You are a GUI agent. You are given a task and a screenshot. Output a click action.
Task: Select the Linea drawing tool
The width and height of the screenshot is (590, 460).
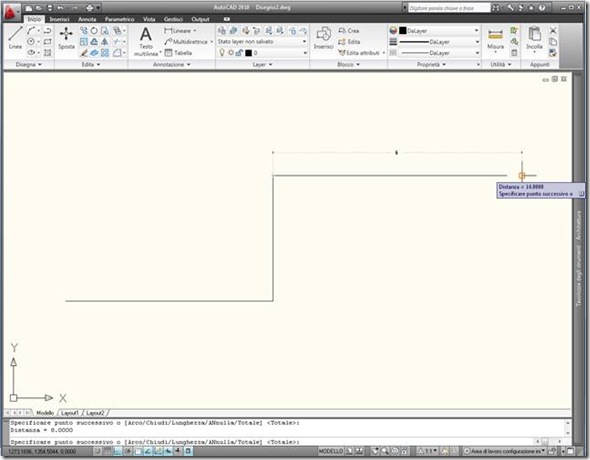click(15, 38)
